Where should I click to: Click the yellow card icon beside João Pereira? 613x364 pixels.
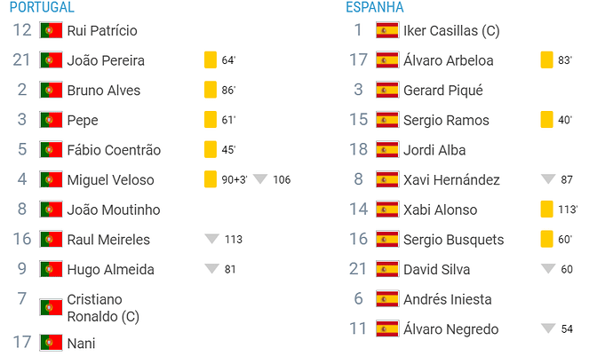(x=211, y=60)
